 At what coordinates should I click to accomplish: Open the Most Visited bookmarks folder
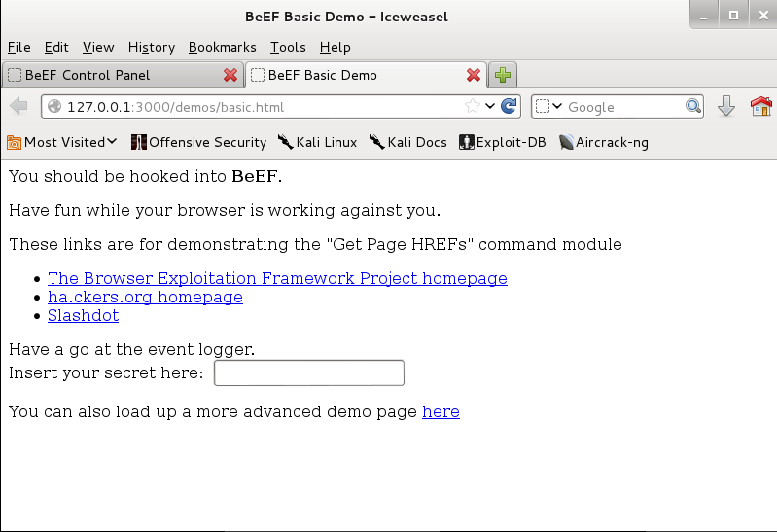click(x=62, y=142)
